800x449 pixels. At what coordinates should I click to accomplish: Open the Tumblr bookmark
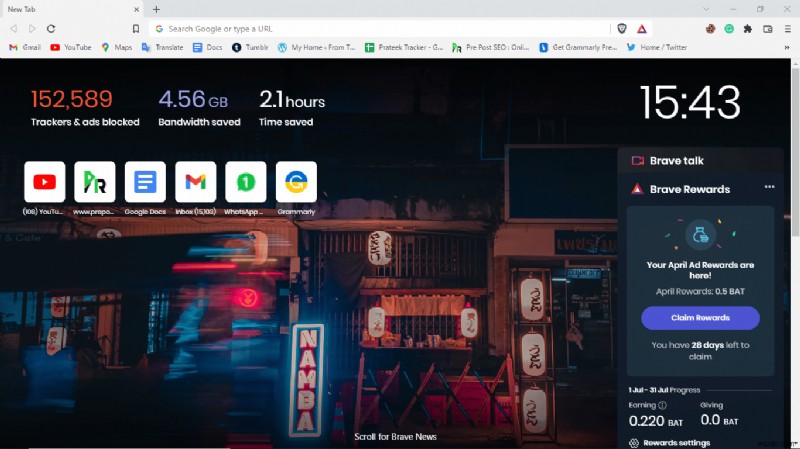[x=250, y=47]
